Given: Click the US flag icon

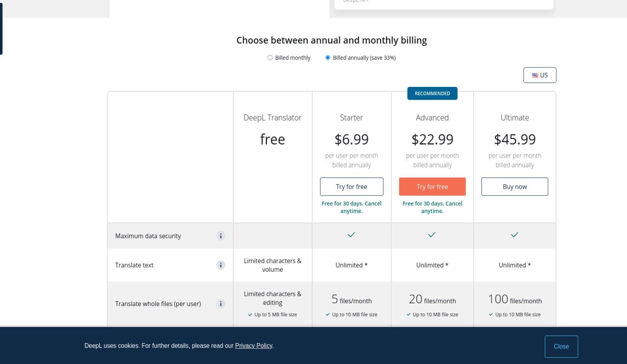Looking at the screenshot, I should click(535, 75).
